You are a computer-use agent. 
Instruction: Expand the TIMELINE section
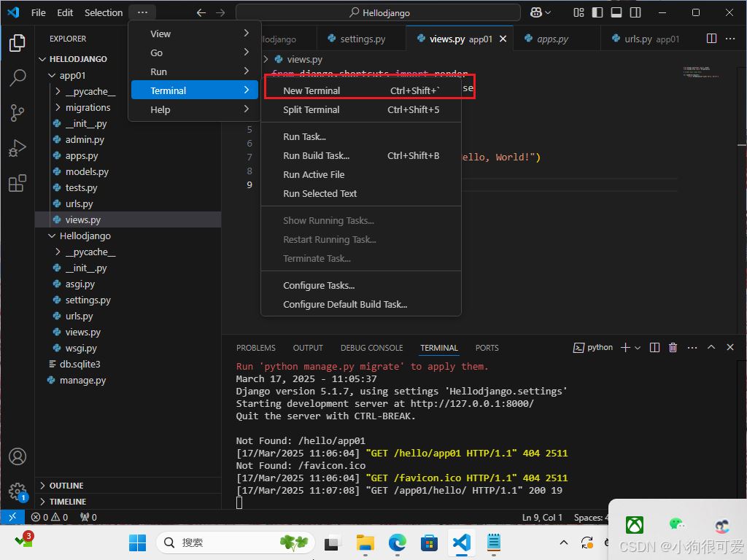tap(43, 502)
